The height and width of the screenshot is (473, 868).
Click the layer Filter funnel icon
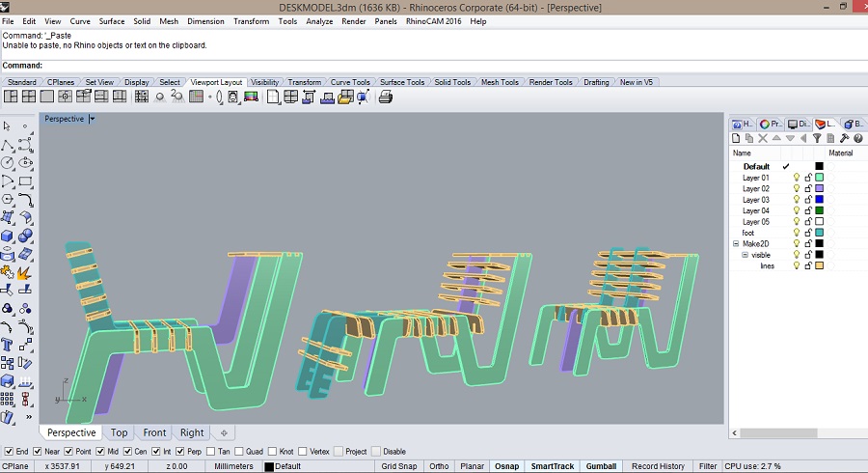(x=817, y=138)
